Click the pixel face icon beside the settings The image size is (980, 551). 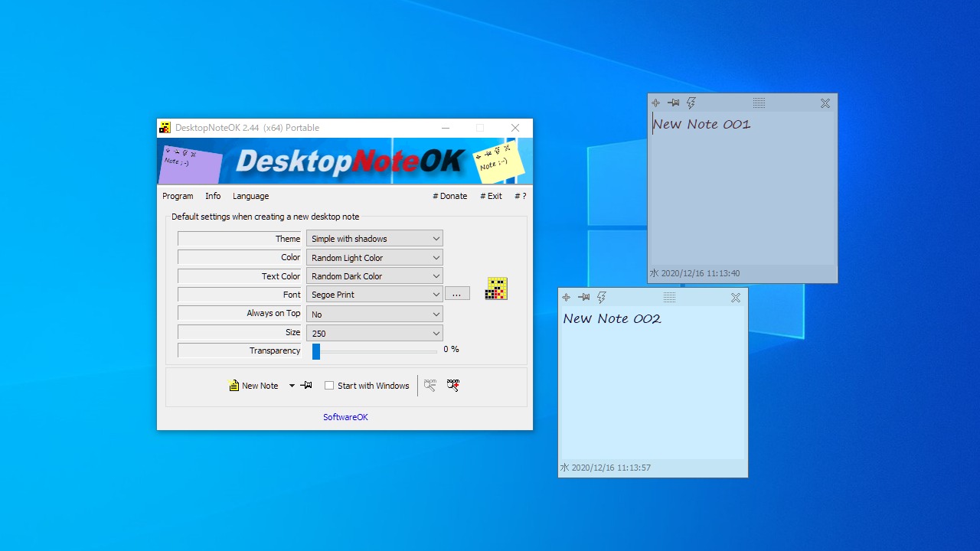click(496, 289)
